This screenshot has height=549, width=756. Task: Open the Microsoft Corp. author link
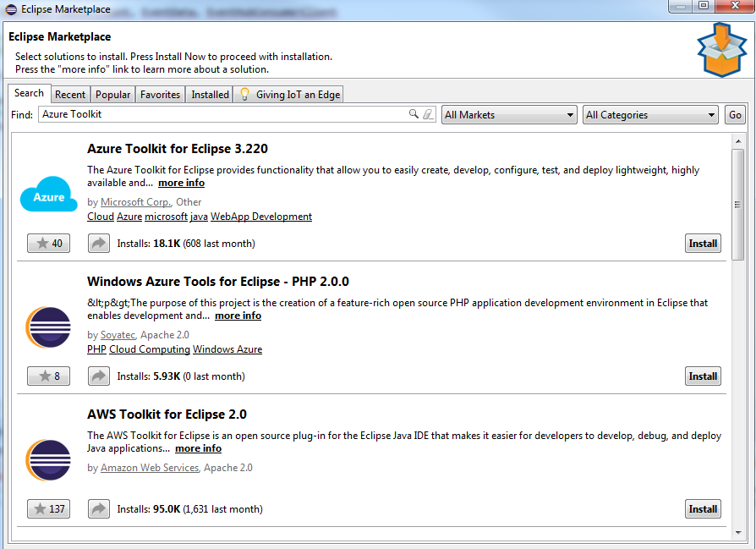[x=135, y=202]
